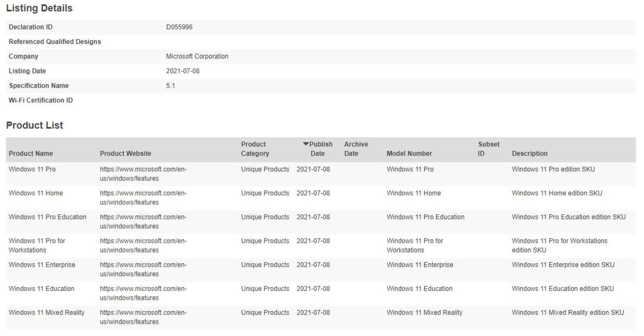
Task: Select model number Windows 11 Mixed Reality
Action: pyautogui.click(x=425, y=312)
